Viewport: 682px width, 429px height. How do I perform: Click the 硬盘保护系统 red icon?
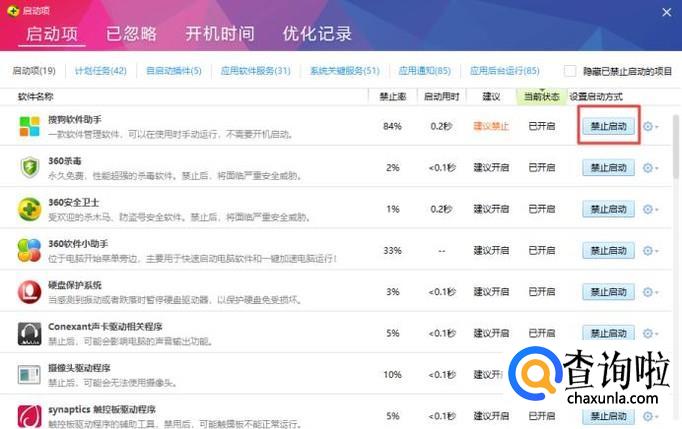tap(30, 292)
